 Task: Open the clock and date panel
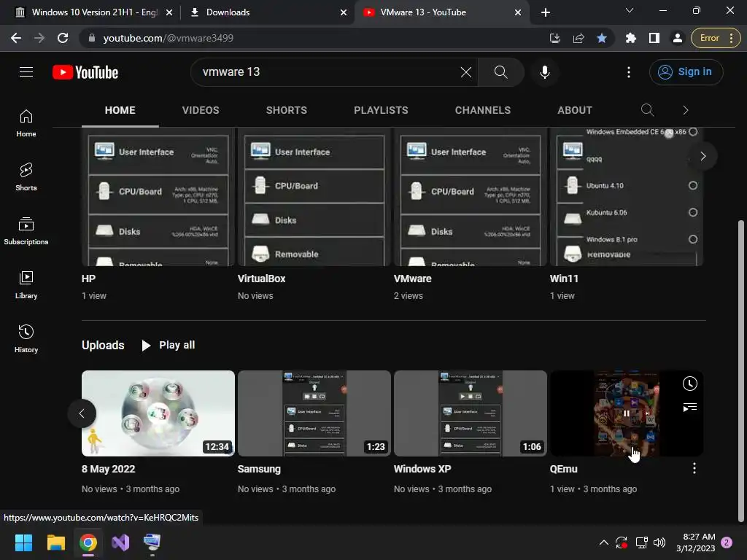point(695,542)
